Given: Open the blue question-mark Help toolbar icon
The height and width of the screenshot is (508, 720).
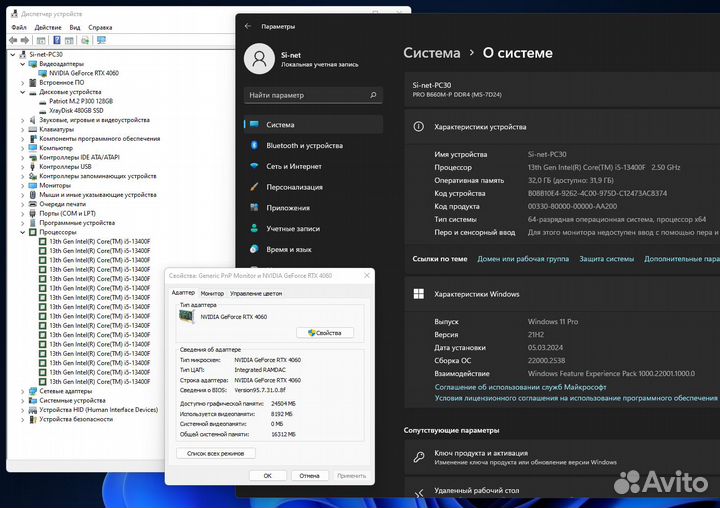Looking at the screenshot, I should [x=57, y=40].
